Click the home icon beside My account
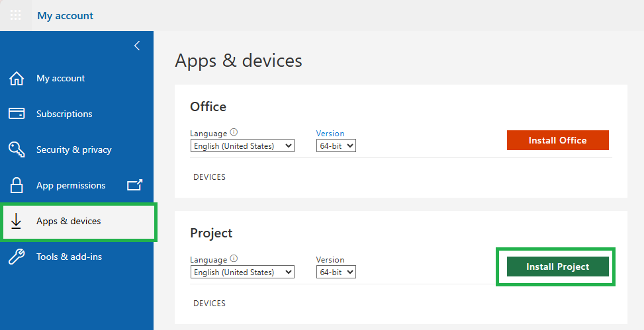This screenshot has width=644, height=330. 17,79
